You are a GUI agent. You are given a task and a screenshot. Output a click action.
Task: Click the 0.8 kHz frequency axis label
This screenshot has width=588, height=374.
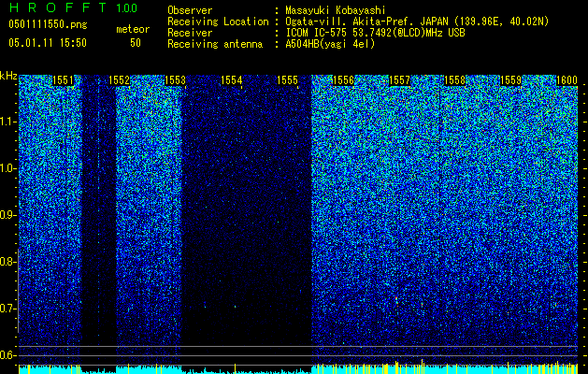pos(8,262)
